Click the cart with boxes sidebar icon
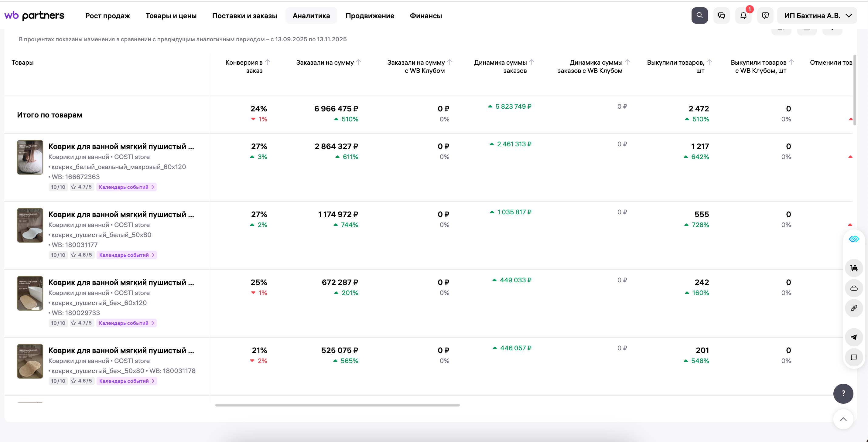The image size is (868, 442). pos(854,268)
